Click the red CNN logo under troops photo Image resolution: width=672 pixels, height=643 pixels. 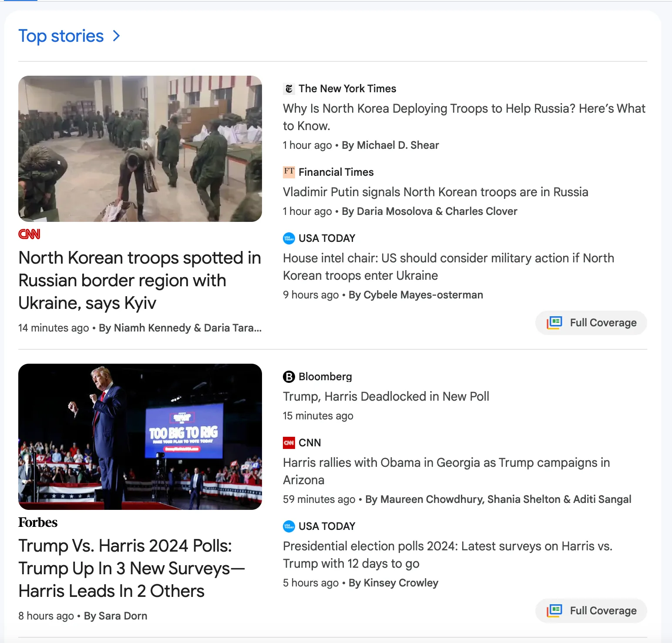(x=29, y=234)
